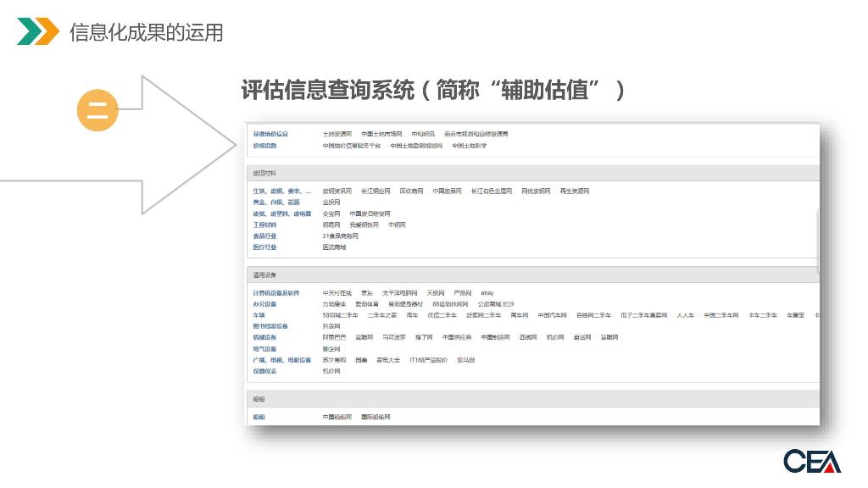The width and height of the screenshot is (868, 488).
Task: Open 机价网 in the 仪器仪表 row
Action: coord(331,371)
